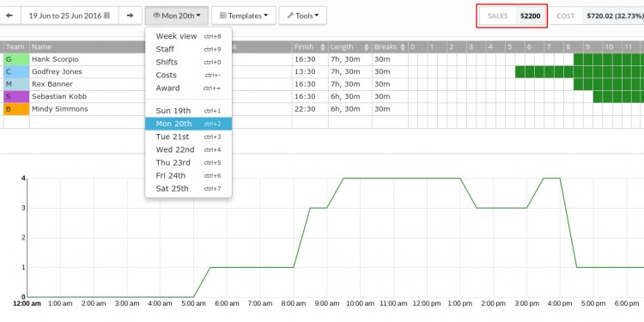Select Costs view option
The image size is (644, 322).
click(x=189, y=76)
